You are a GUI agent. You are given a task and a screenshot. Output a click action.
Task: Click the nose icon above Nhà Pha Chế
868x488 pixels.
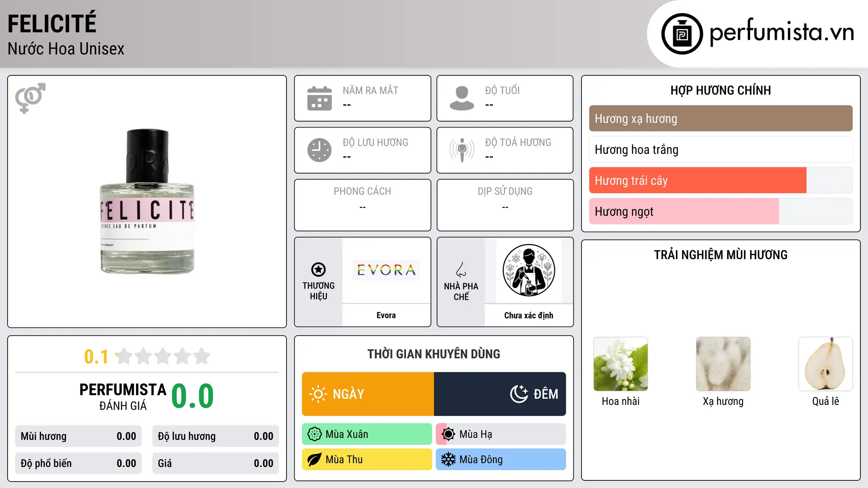pyautogui.click(x=461, y=269)
